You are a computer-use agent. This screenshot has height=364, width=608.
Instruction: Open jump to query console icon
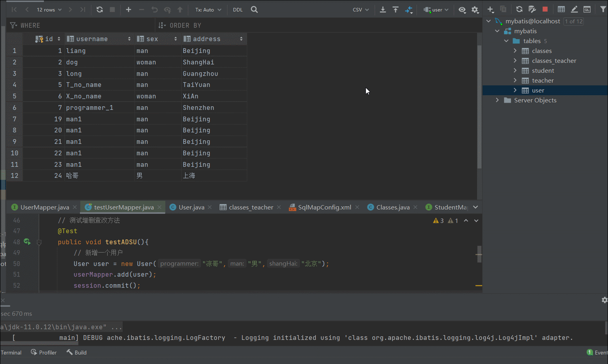point(587,9)
